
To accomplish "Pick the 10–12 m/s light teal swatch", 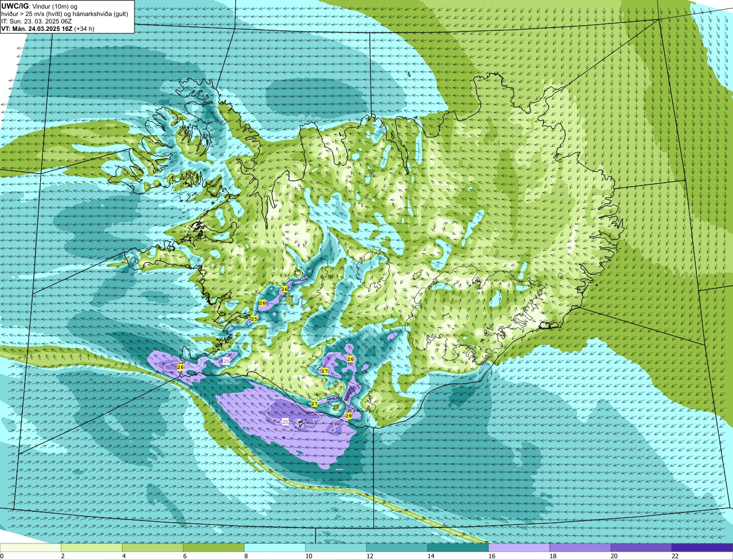I will pos(336,548).
